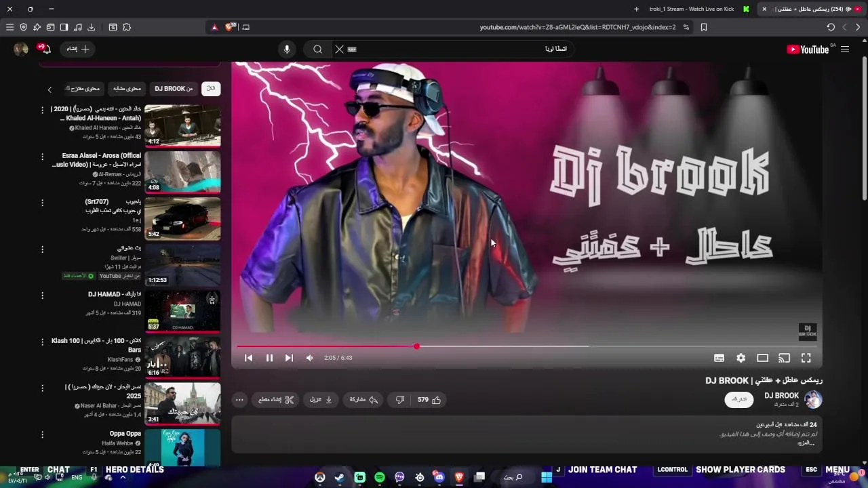The width and height of the screenshot is (868, 488).
Task: Open the browser downloads icon
Action: 91,27
